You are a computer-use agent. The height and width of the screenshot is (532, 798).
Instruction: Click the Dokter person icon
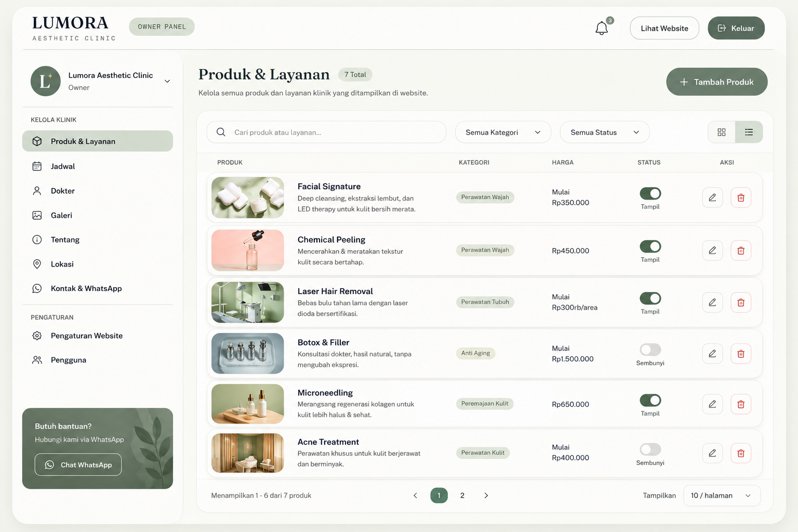(37, 191)
